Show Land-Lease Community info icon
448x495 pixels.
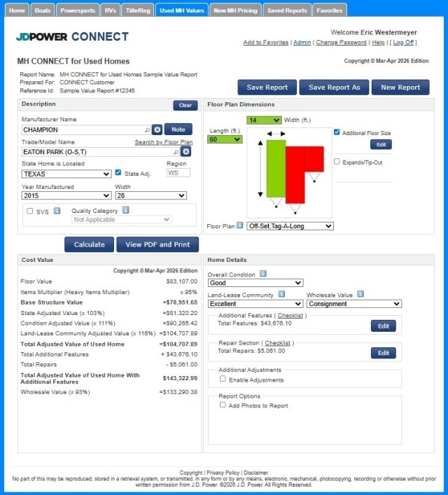281,294
